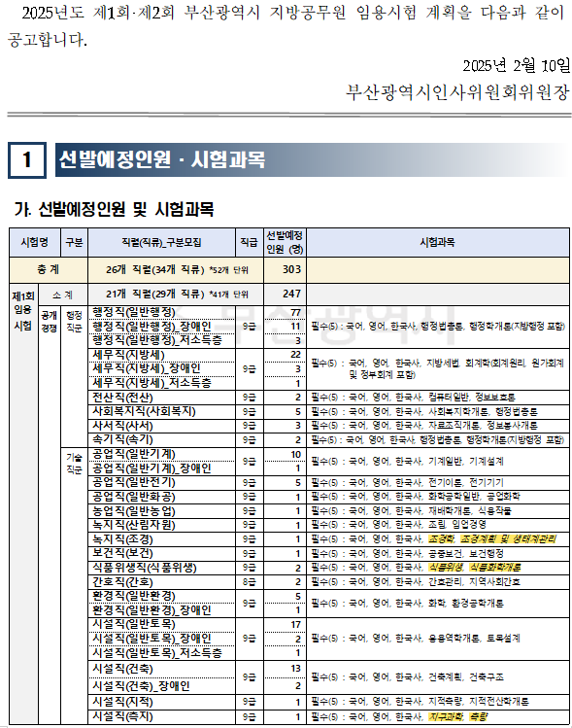Click the '시험과목' column header
Image resolution: width=572 pixels, height=728 pixels.
pyautogui.click(x=437, y=242)
